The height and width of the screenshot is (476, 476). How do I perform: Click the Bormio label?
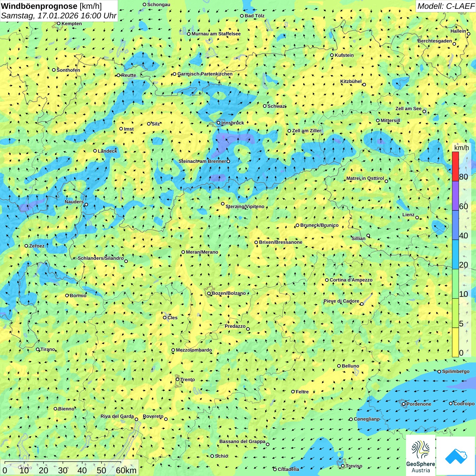pos(78,295)
